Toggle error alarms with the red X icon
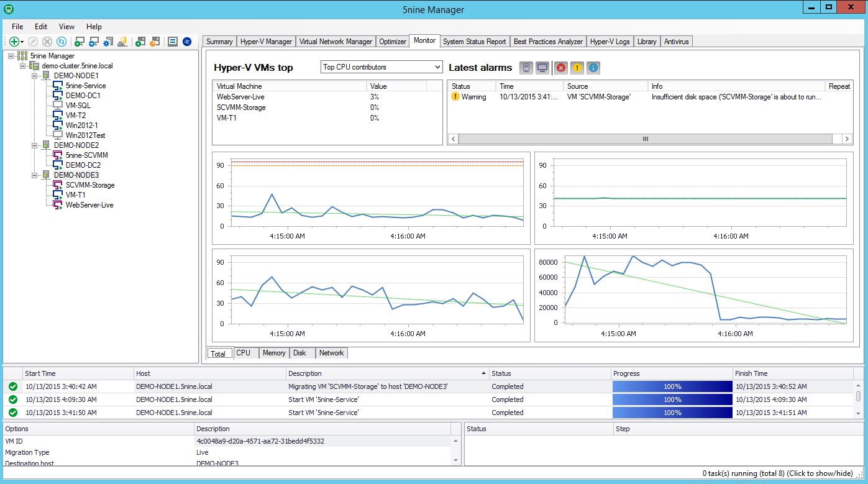The height and width of the screenshot is (484, 868). point(561,68)
